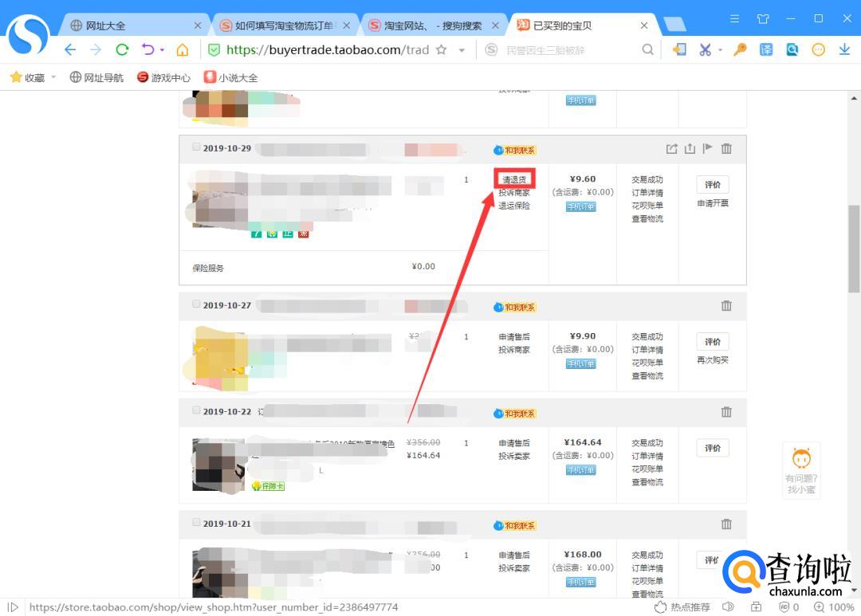
Task: Click 申请开票 on the ¥9.60 order
Action: click(713, 203)
